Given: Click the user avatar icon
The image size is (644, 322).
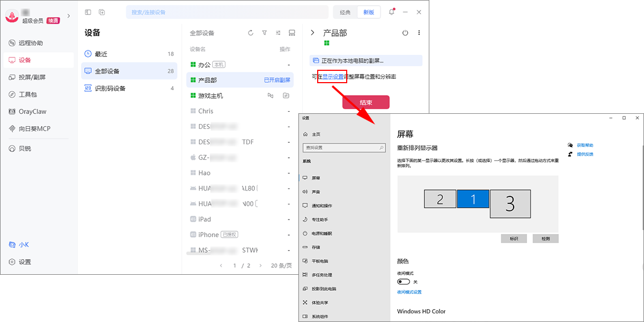Looking at the screenshot, I should pos(12,16).
